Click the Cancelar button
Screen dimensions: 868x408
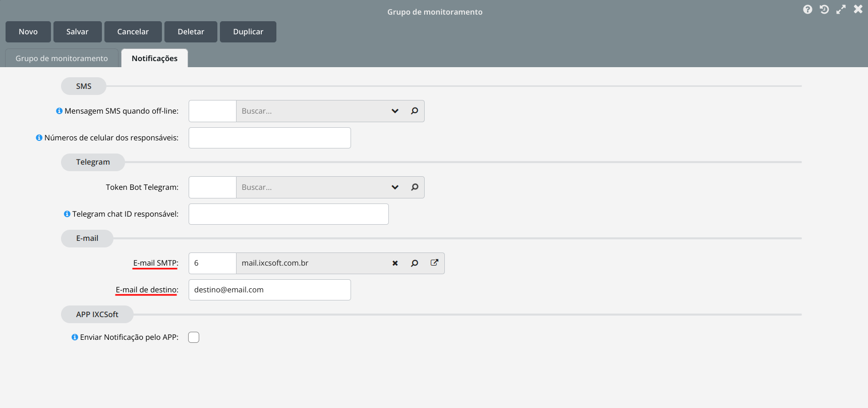133,32
